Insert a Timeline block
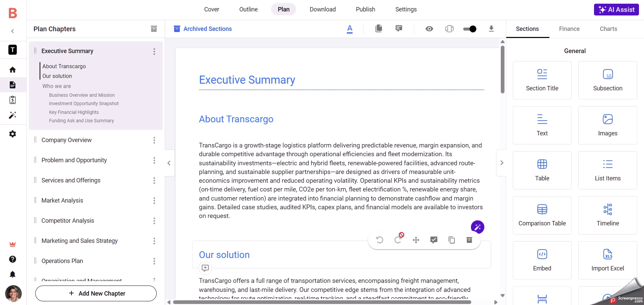The height and width of the screenshot is (305, 644). [x=608, y=215]
